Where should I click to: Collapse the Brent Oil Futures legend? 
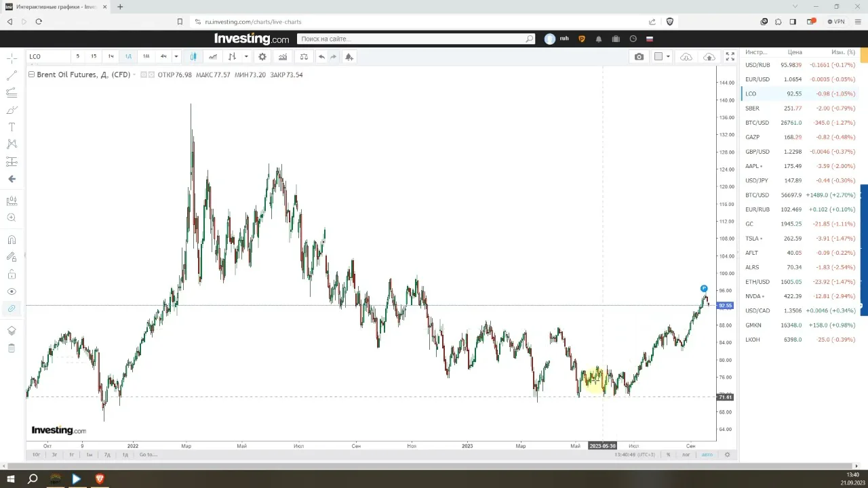point(31,75)
